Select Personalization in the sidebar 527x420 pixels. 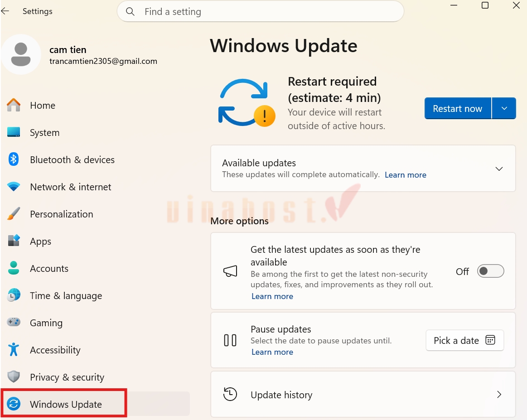(62, 214)
